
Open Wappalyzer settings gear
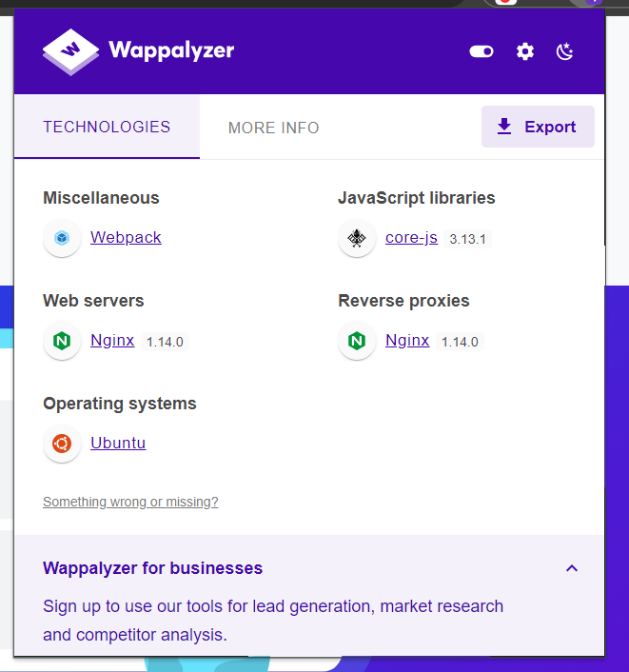tap(525, 51)
